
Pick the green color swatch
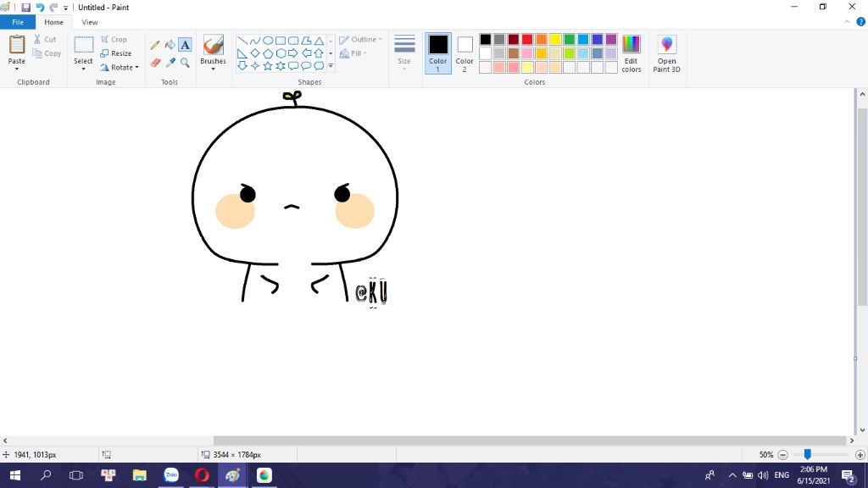569,39
